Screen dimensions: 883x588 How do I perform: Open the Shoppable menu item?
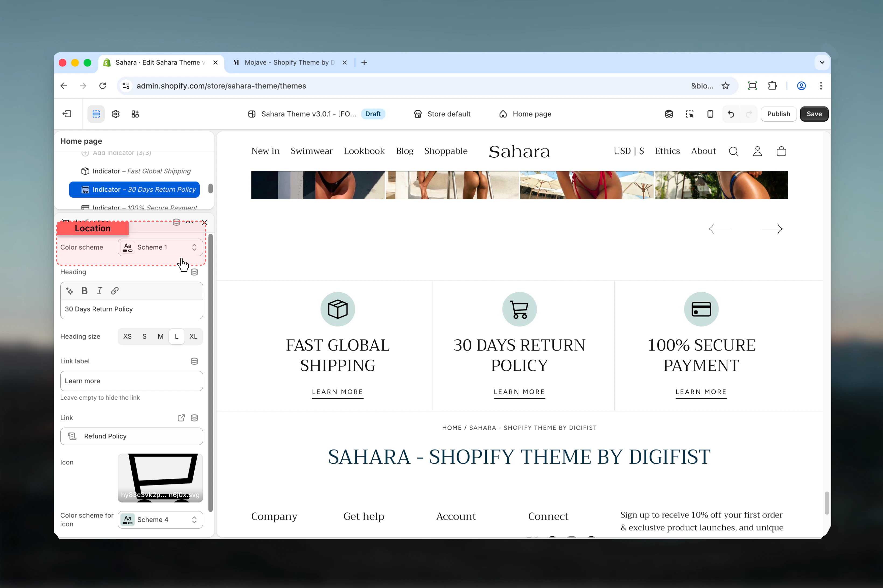pyautogui.click(x=446, y=151)
